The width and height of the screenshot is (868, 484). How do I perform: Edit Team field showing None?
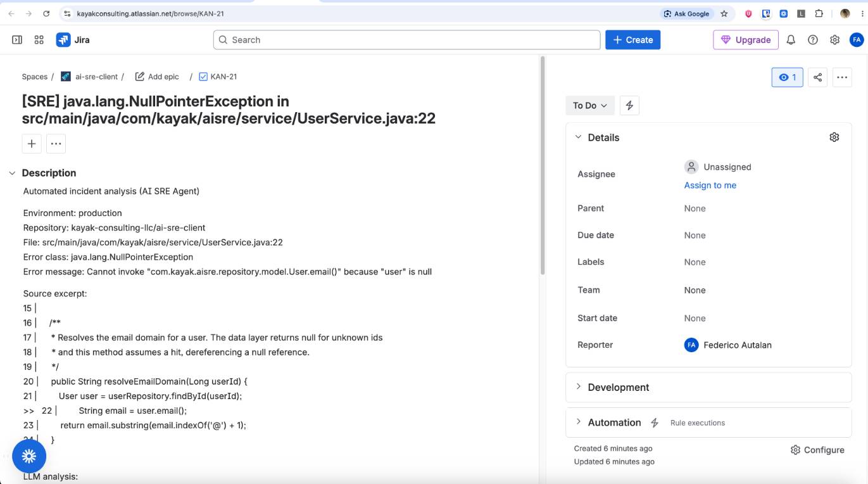[x=695, y=290]
